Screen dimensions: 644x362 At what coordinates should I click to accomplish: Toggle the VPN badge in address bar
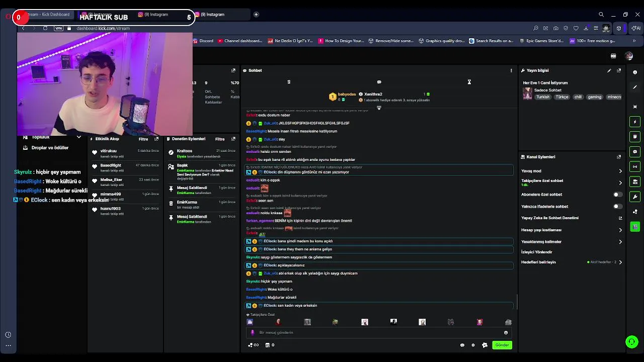click(59, 28)
